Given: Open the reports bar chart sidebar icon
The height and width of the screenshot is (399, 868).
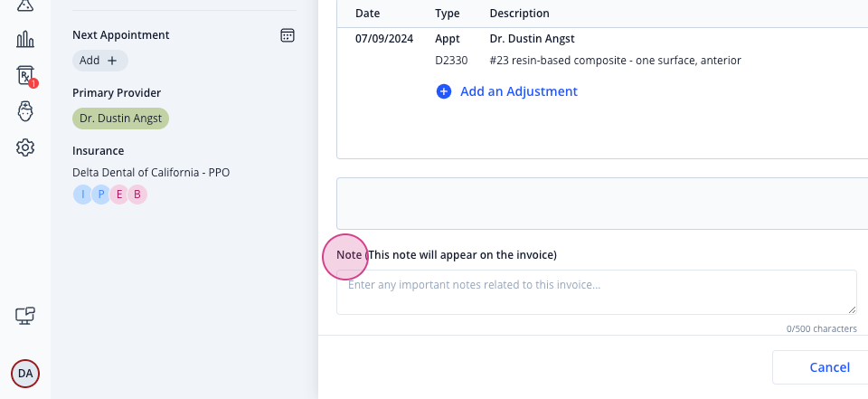Looking at the screenshot, I should (x=25, y=39).
